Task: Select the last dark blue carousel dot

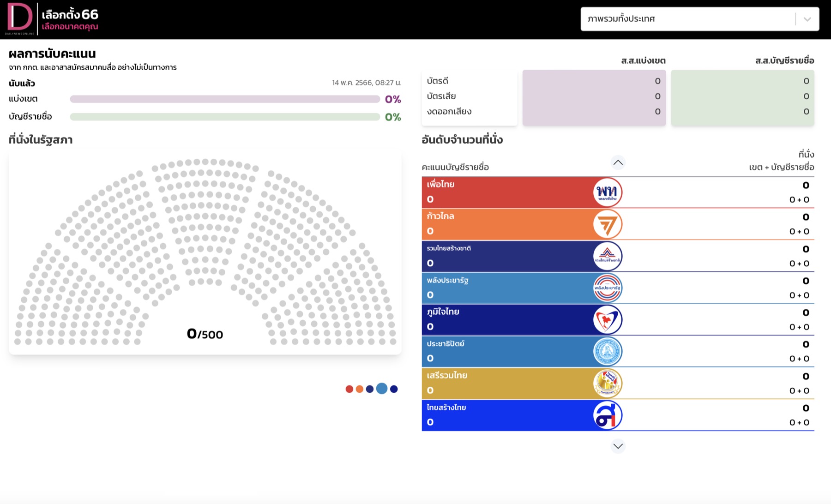Action: (394, 389)
